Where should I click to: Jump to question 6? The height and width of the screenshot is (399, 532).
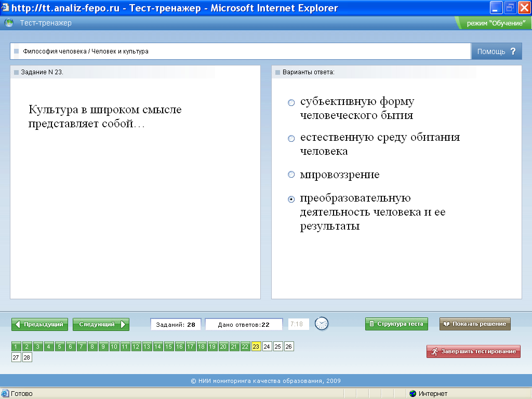pos(70,347)
